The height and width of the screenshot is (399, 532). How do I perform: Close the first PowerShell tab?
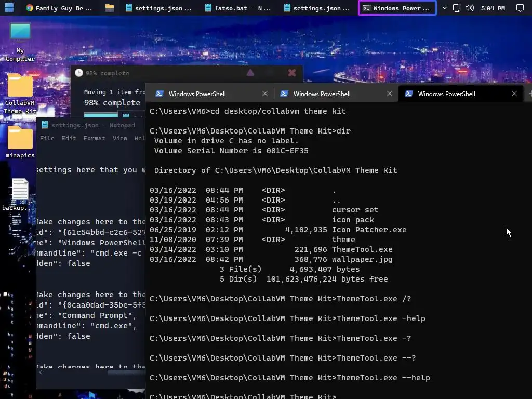(x=265, y=94)
